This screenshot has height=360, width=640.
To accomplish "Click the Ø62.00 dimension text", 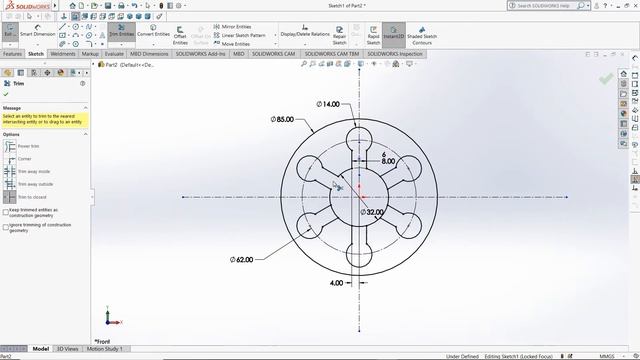I will pos(241,260).
